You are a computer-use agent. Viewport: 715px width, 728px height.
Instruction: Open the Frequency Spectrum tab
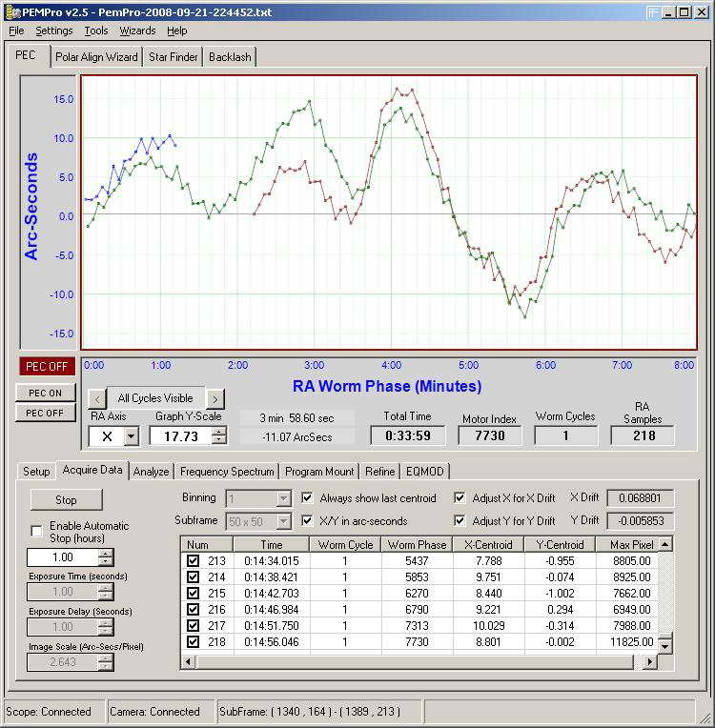click(227, 472)
